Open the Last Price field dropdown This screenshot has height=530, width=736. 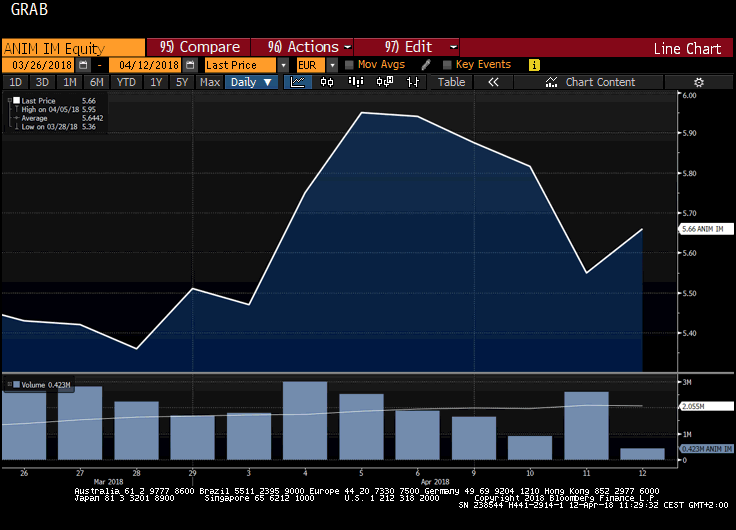pyautogui.click(x=284, y=65)
